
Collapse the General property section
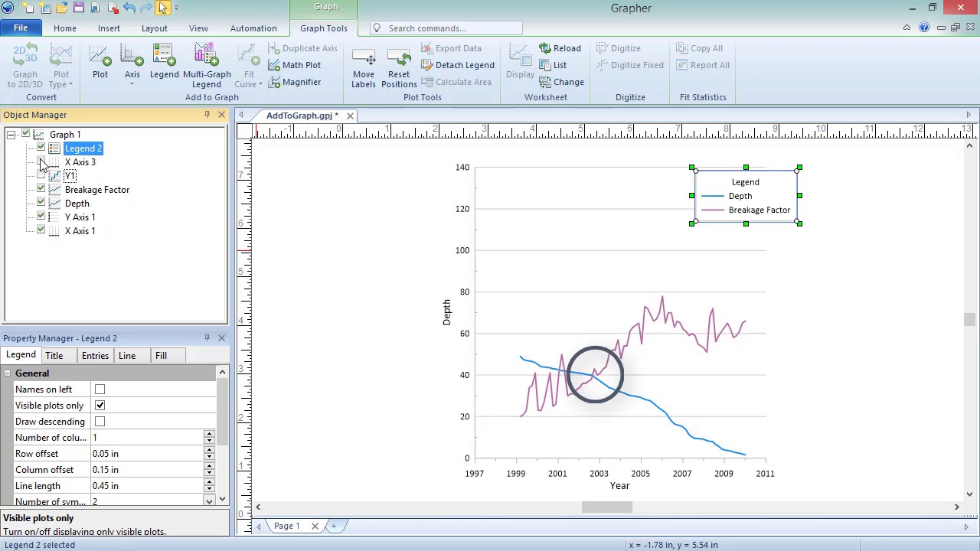7,373
